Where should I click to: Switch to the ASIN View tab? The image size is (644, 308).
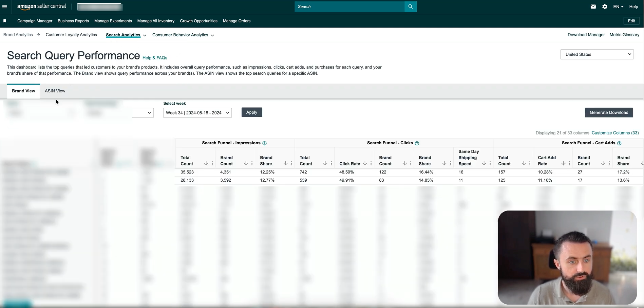55,91
